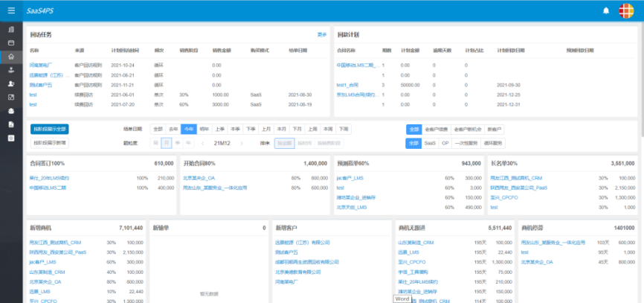The height and width of the screenshot is (303, 644).
Task: Filter by 老客户新机会
Action: point(468,129)
